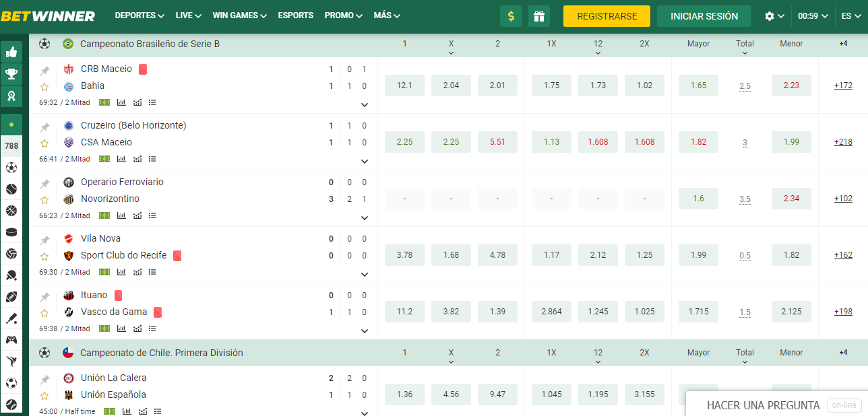Open the DEPORTES menu

pyautogui.click(x=139, y=15)
